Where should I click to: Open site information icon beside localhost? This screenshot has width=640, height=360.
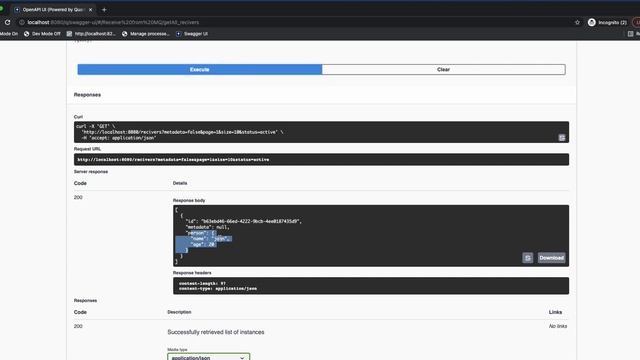pos(22,22)
